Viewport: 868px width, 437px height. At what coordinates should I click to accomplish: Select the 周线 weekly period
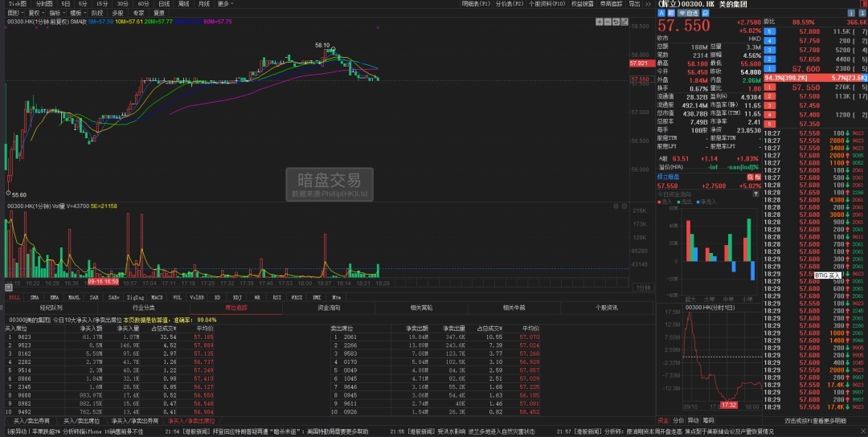(x=184, y=4)
